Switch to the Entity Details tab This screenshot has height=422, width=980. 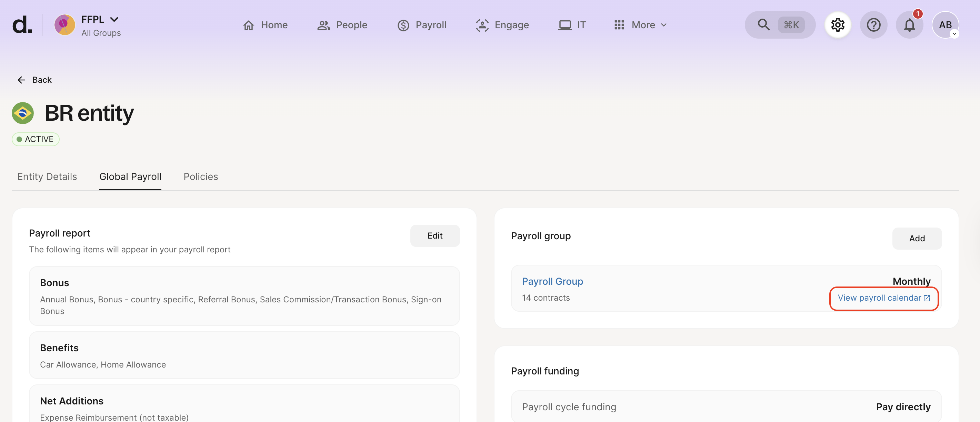(x=47, y=177)
